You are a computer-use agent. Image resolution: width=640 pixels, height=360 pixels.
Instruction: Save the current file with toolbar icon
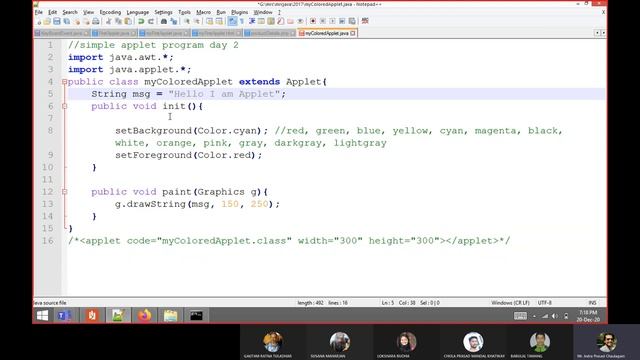[56, 21]
